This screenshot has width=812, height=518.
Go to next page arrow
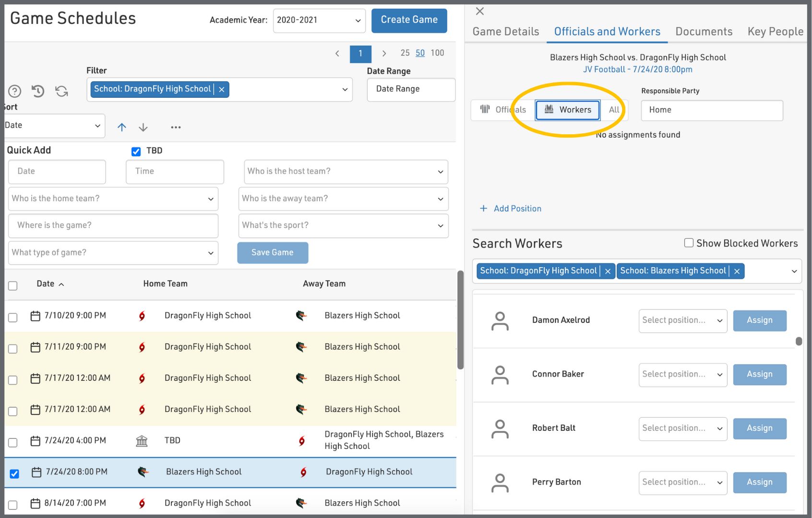[x=384, y=53]
